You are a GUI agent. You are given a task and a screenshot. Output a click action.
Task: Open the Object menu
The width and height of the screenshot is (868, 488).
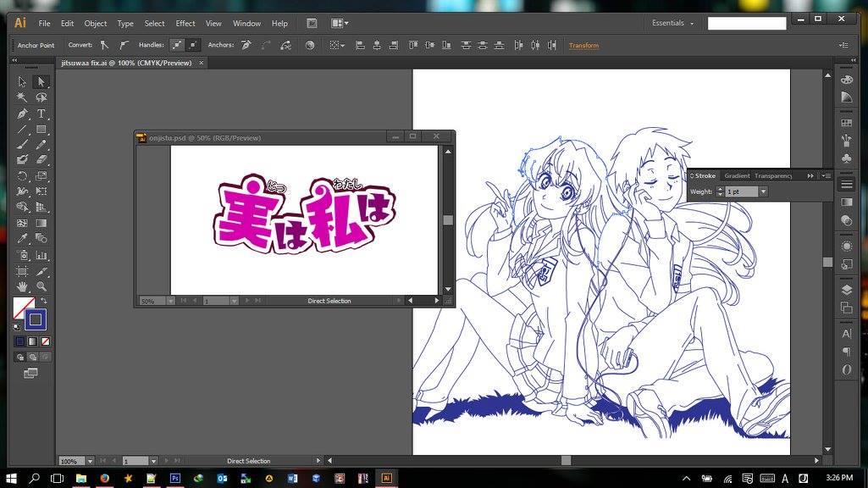tap(95, 23)
